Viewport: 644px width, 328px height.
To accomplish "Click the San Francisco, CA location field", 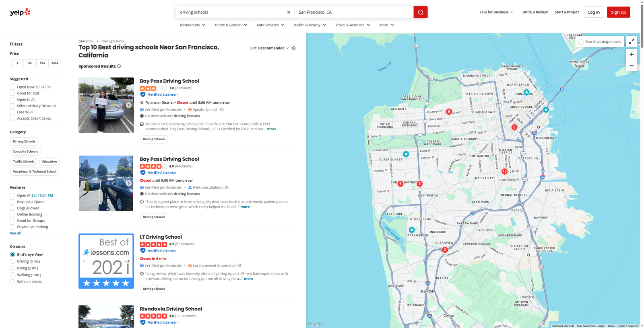I will point(353,12).
